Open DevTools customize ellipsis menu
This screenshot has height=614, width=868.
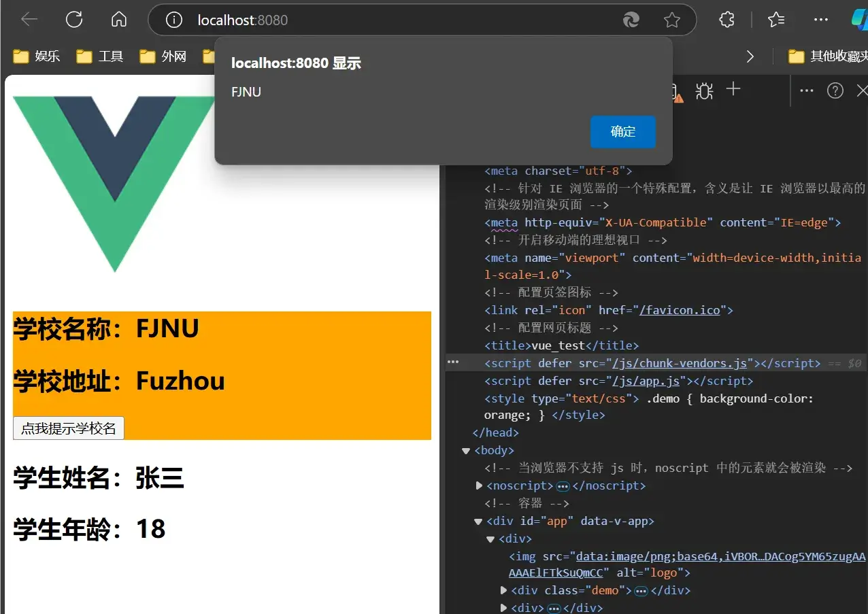point(807,90)
